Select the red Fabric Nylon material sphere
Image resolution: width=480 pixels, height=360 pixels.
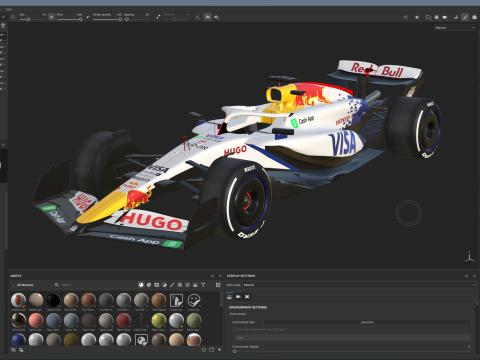pyautogui.click(x=124, y=321)
